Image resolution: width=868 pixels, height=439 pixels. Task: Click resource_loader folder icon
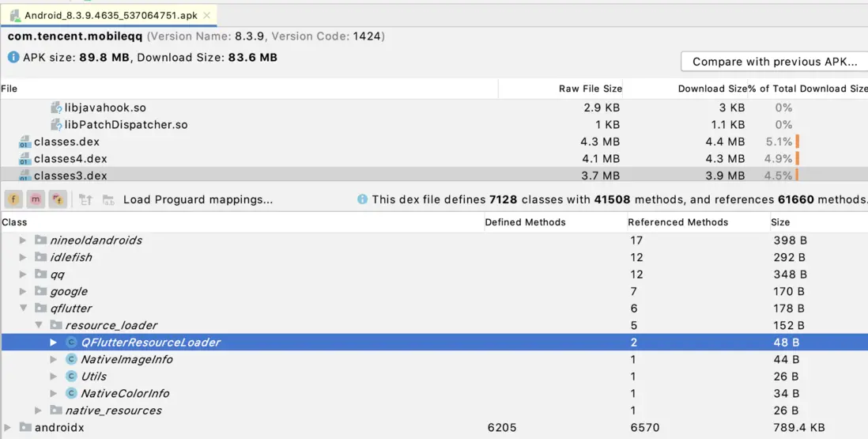pos(56,325)
